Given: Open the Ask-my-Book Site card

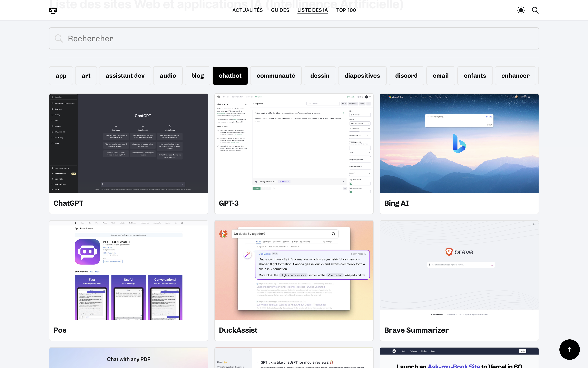Looking at the screenshot, I should [459, 358].
